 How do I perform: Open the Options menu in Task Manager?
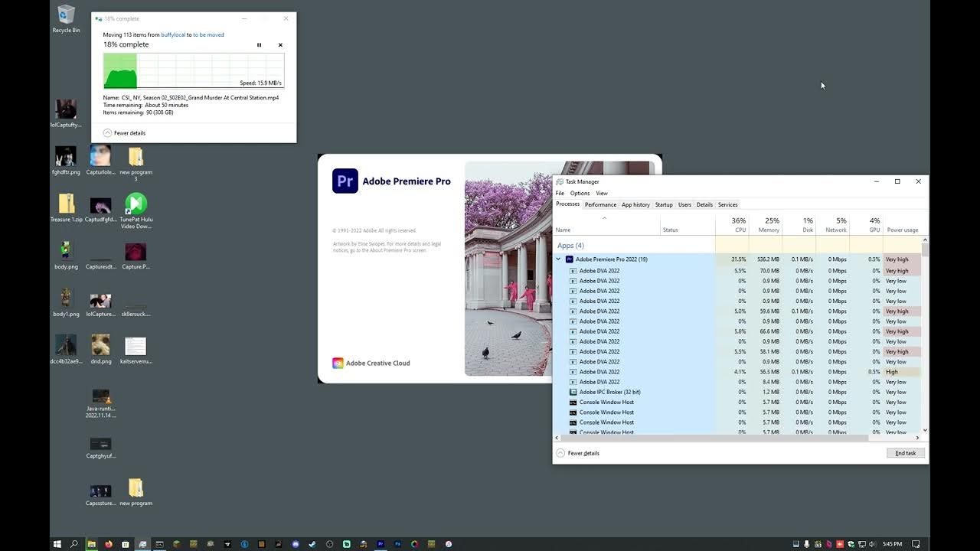[580, 193]
